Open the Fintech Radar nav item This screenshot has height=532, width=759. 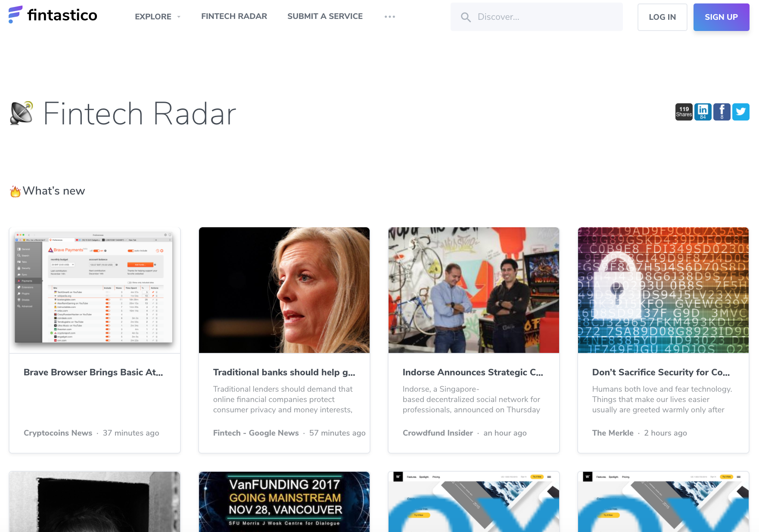pos(234,16)
